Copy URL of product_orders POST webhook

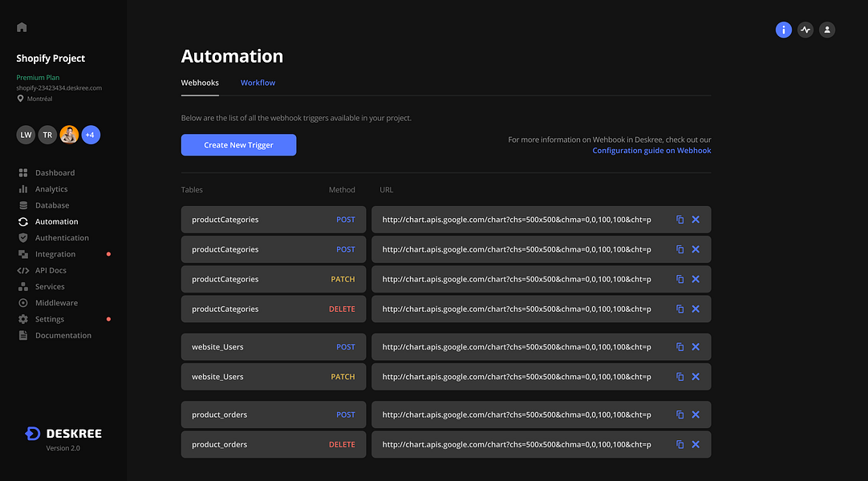click(680, 414)
